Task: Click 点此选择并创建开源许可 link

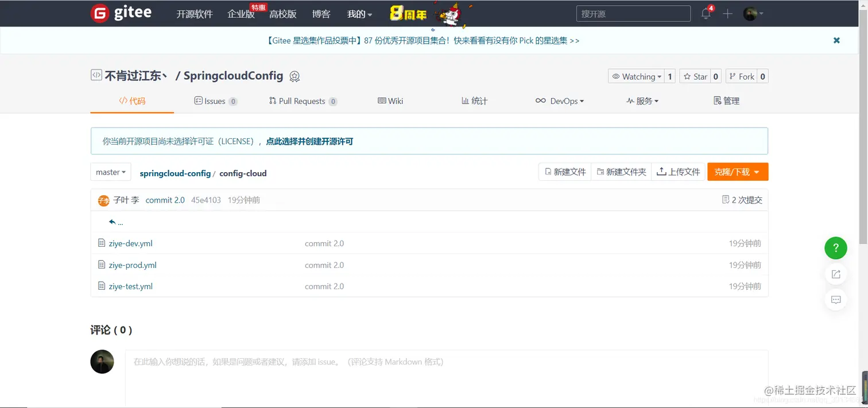Action: pos(309,141)
